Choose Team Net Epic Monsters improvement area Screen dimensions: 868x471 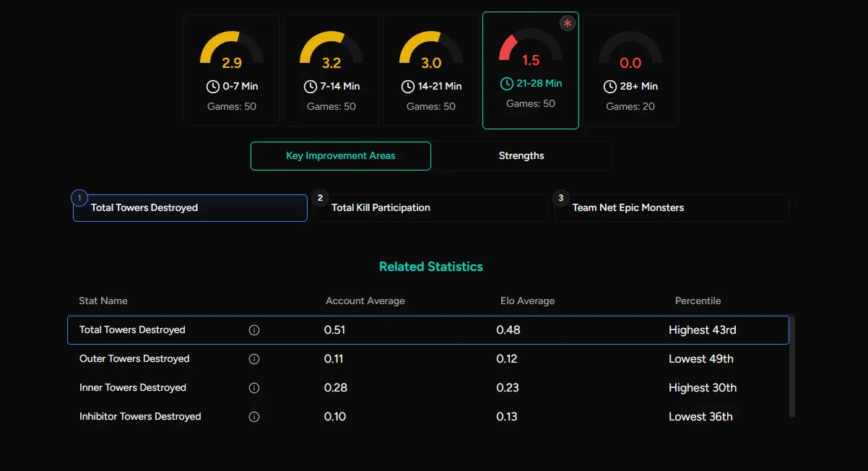(672, 208)
